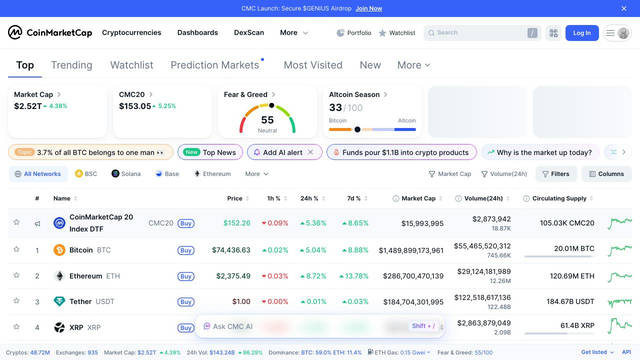Open the Top News chip
The height and width of the screenshot is (360, 640).
(210, 152)
